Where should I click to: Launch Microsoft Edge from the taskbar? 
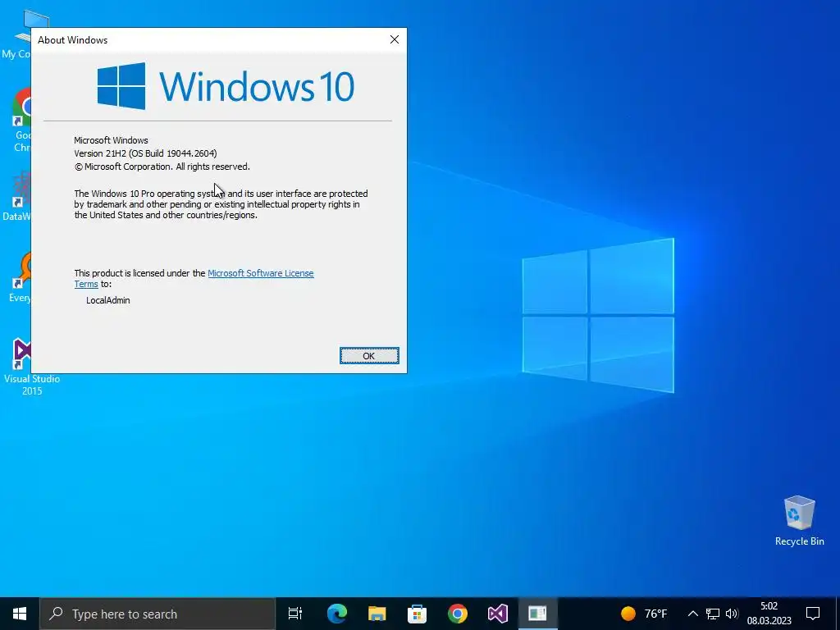click(337, 614)
